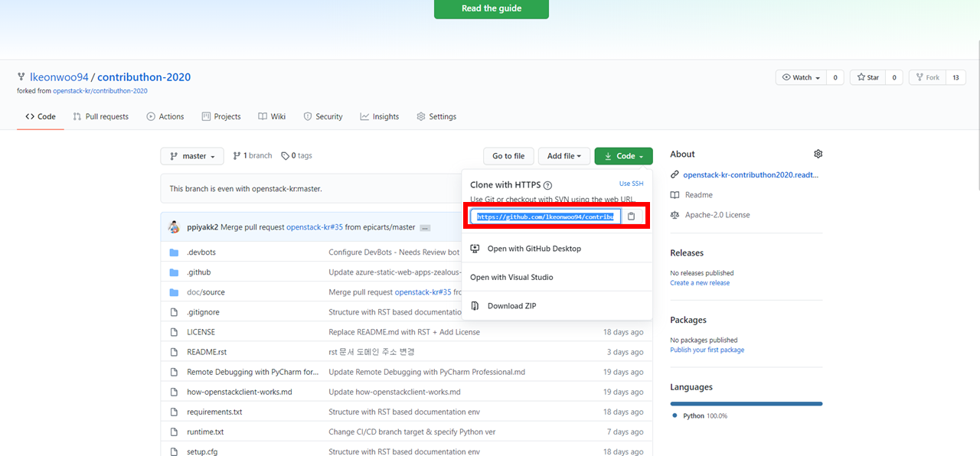Screen dimensions: 980x456
Task: Switch clone method to Use SSH
Action: click(631, 184)
